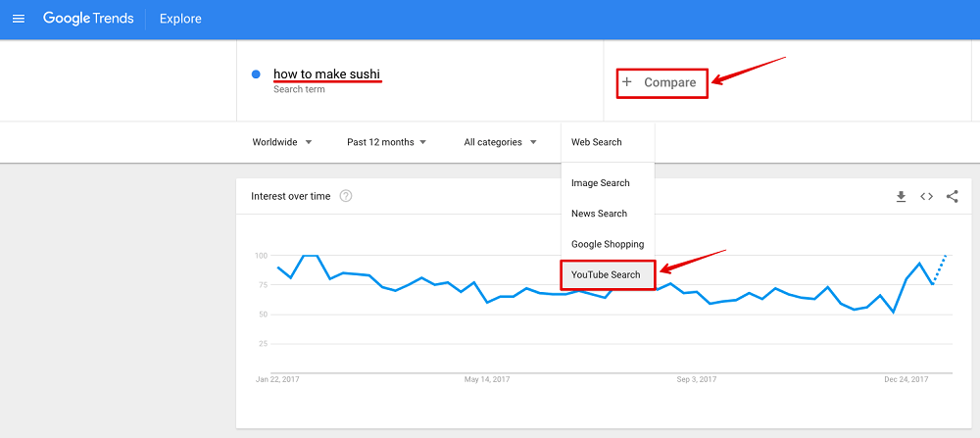
Task: Open the Past 12 months dropdown
Action: tap(386, 142)
